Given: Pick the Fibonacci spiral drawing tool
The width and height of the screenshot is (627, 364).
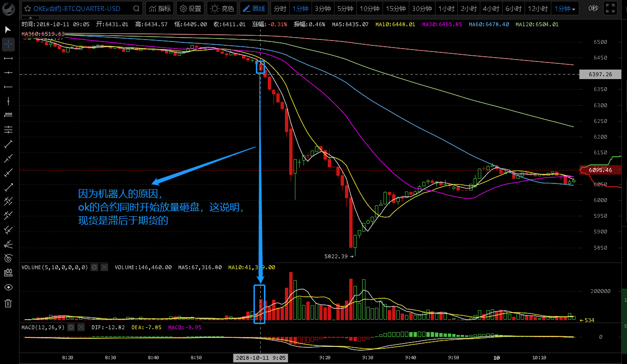Looking at the screenshot, I should click(8, 258).
